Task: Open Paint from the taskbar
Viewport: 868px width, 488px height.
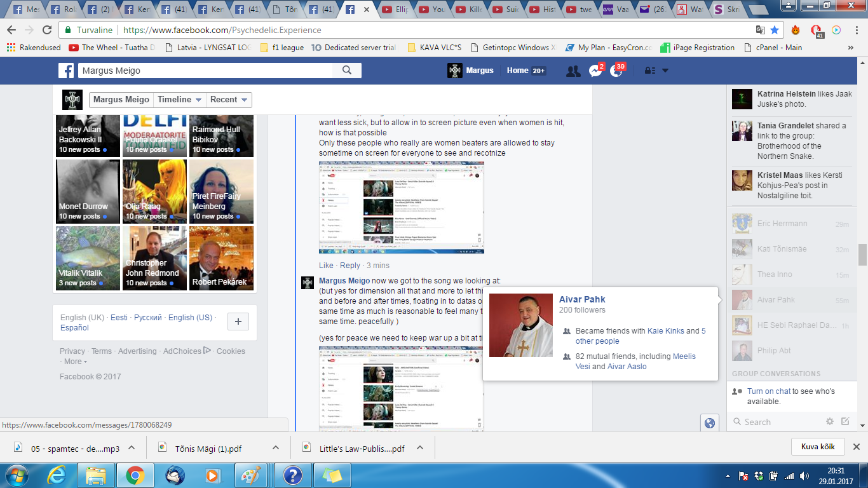Action: (x=250, y=475)
